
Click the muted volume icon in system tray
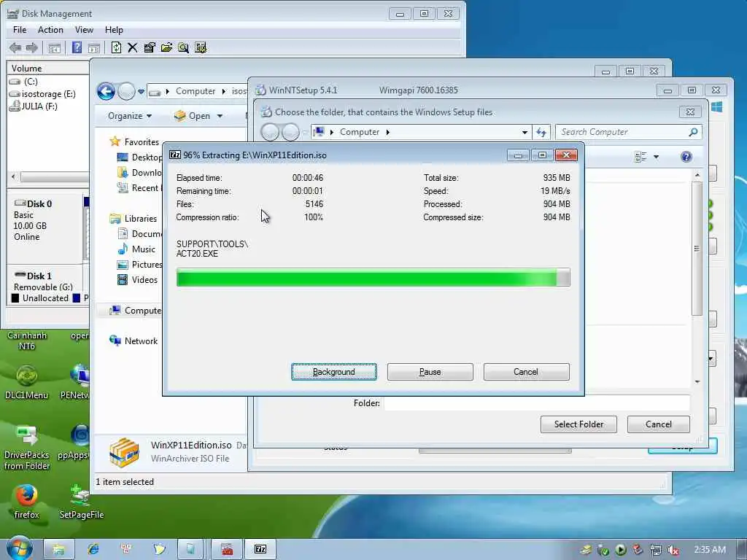point(673,550)
